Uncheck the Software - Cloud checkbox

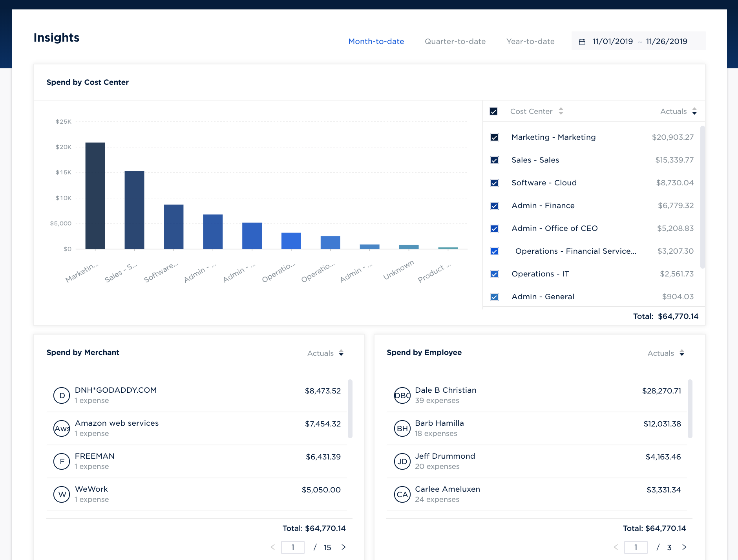pos(494,183)
